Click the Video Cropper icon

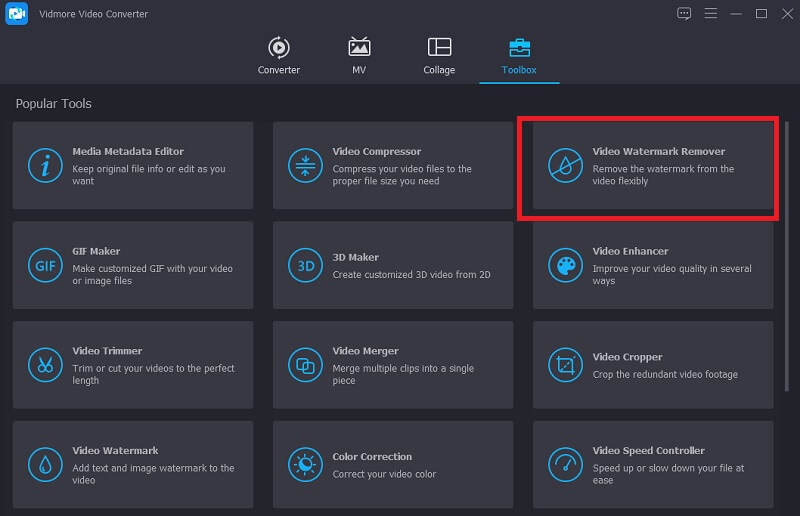565,365
